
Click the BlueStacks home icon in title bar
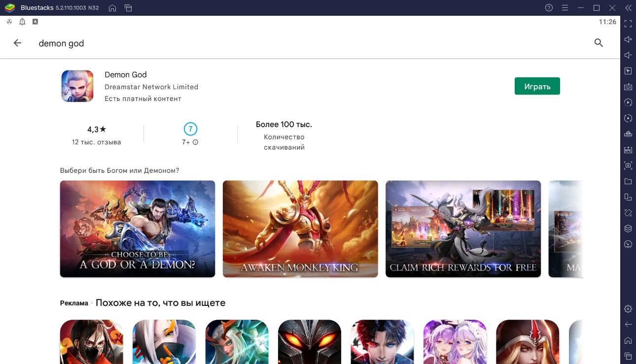pyautogui.click(x=112, y=8)
